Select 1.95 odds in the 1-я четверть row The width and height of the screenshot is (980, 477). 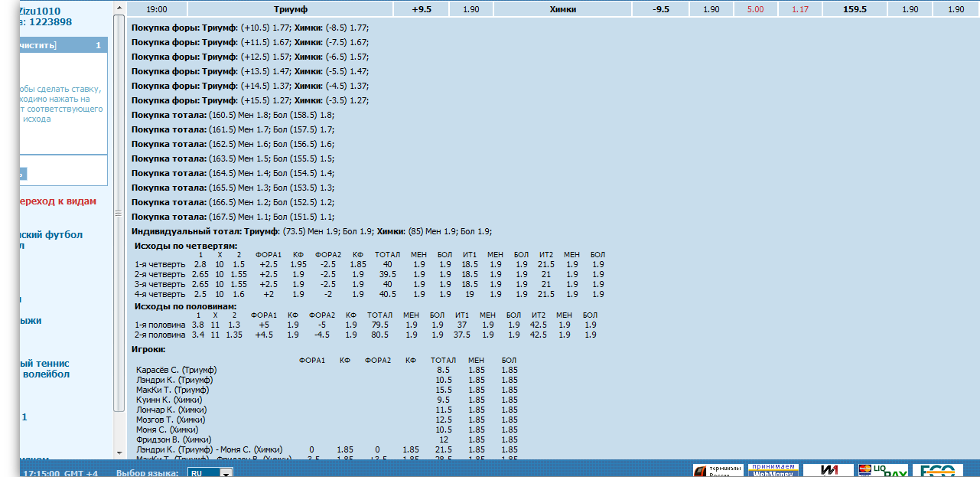(298, 264)
